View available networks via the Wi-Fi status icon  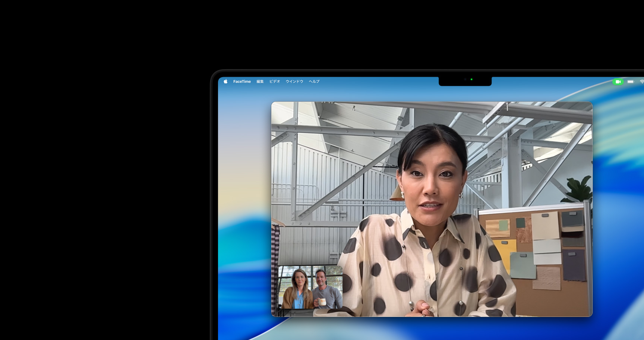click(x=641, y=81)
